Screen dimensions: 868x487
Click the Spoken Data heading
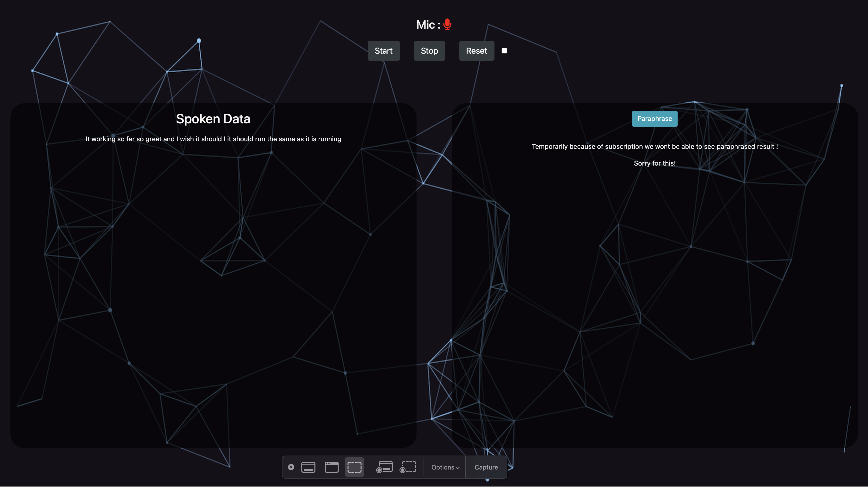(213, 119)
